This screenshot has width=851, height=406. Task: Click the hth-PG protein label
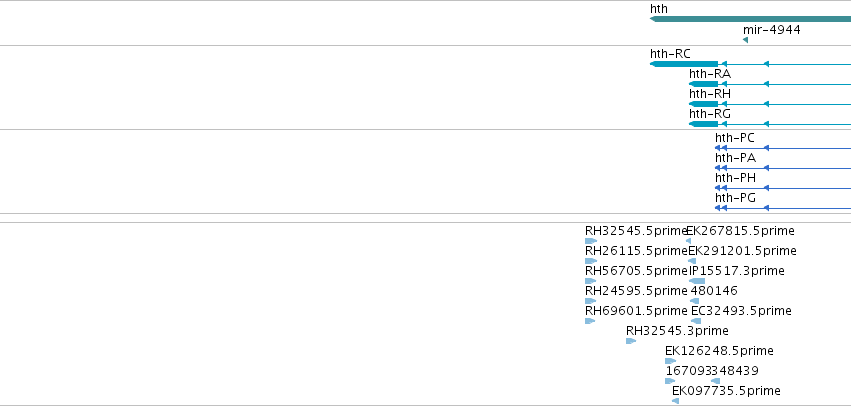point(735,198)
